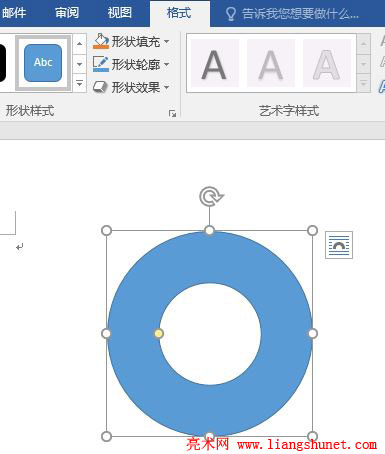The image size is (385, 454).
Task: Click the lightbulb Tell Me icon
Action: (x=231, y=14)
